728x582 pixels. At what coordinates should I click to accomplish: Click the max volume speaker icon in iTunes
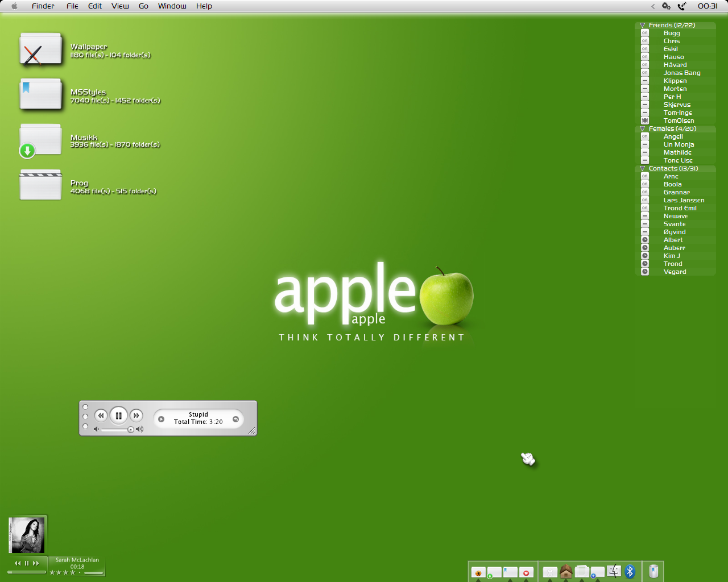[x=140, y=430]
